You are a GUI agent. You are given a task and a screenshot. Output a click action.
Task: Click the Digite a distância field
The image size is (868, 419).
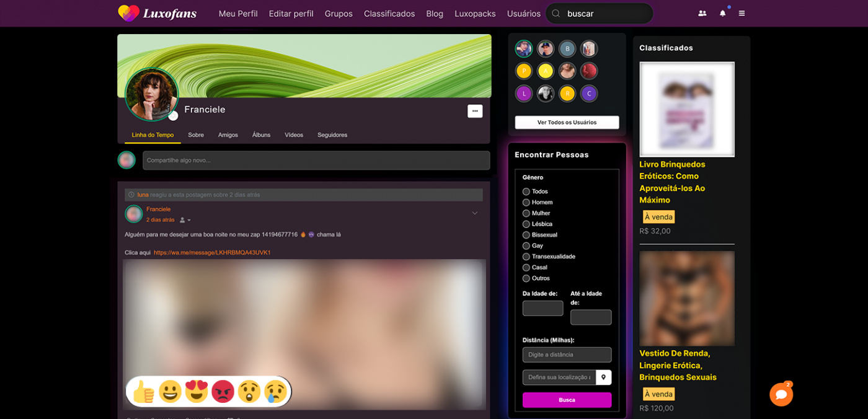[x=567, y=355]
